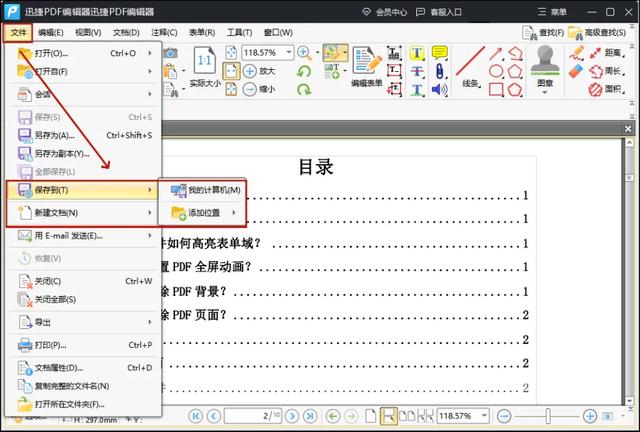Click the zoom slider in status bar
This screenshot has width=640, height=432.
click(547, 415)
